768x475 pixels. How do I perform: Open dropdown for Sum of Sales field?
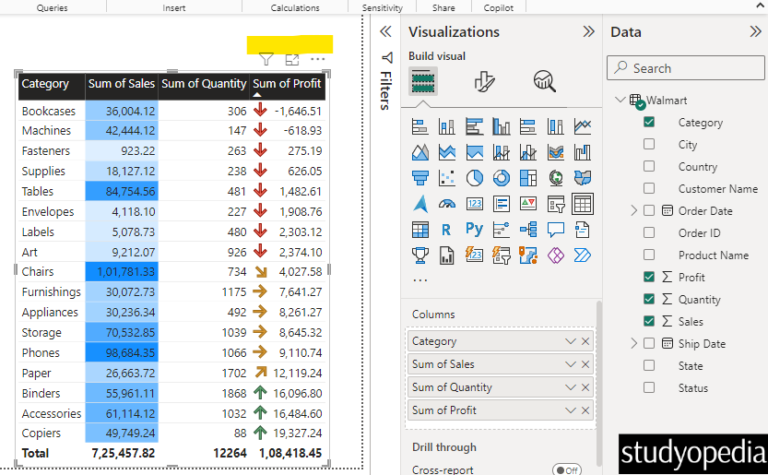click(570, 364)
